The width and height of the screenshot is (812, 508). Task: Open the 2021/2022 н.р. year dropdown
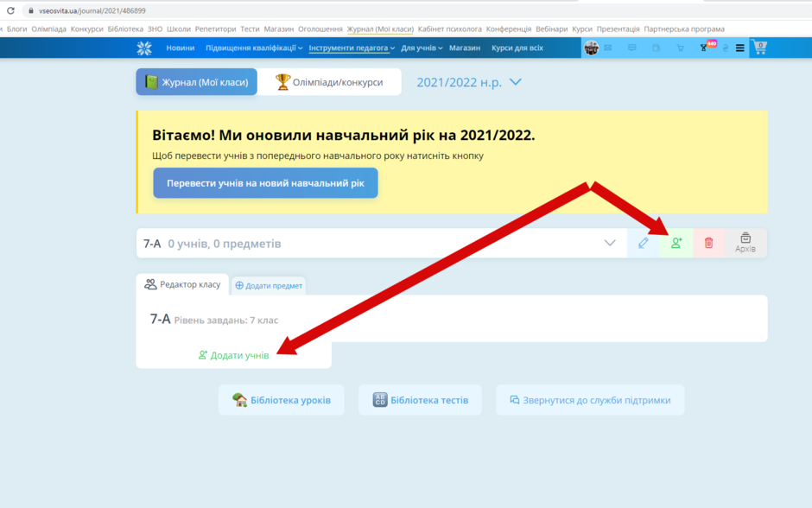click(x=469, y=82)
